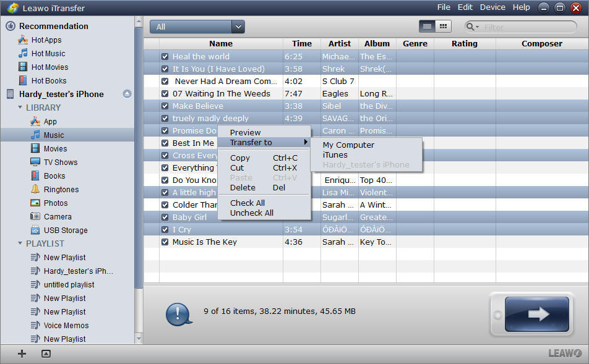The width and height of the screenshot is (589, 364).
Task: Open the Edit menu
Action: (x=465, y=7)
